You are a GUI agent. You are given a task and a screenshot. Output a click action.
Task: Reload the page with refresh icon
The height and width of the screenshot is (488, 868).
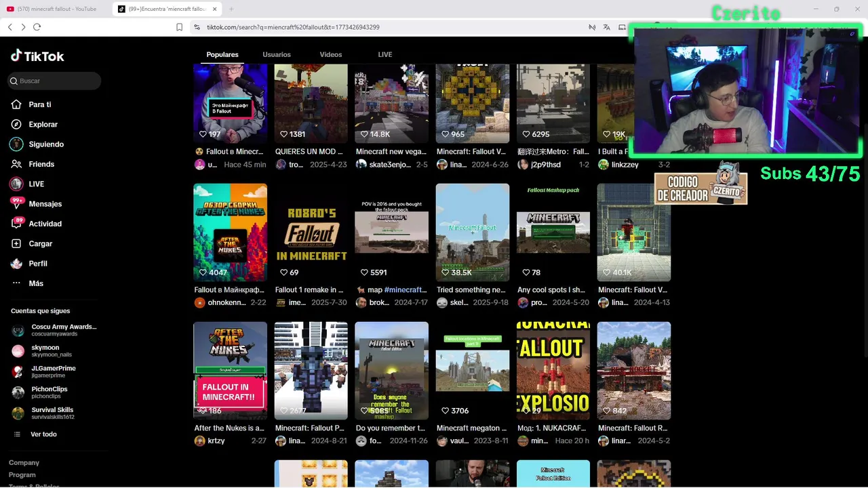click(37, 27)
